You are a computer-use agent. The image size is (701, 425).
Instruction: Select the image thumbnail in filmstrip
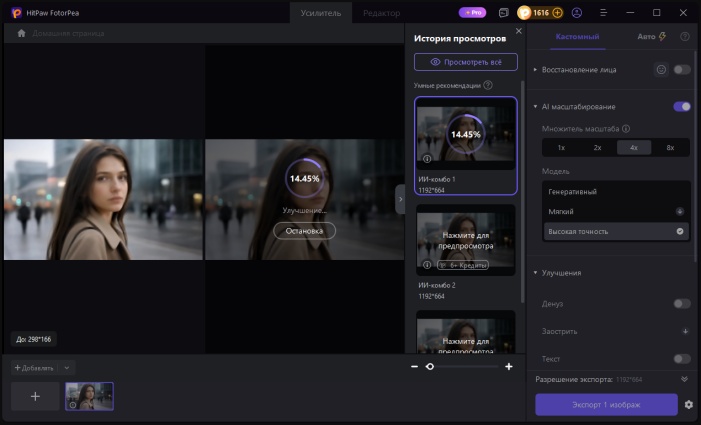point(89,396)
